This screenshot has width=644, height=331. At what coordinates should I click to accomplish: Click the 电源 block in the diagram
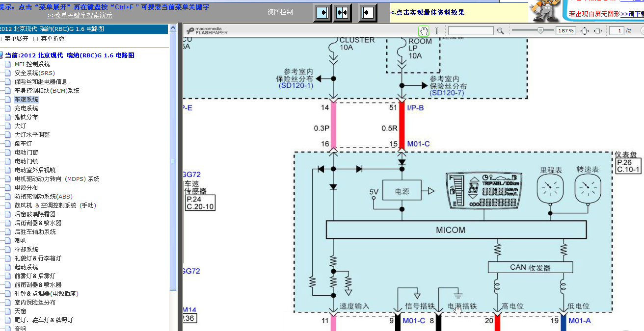tap(402, 190)
